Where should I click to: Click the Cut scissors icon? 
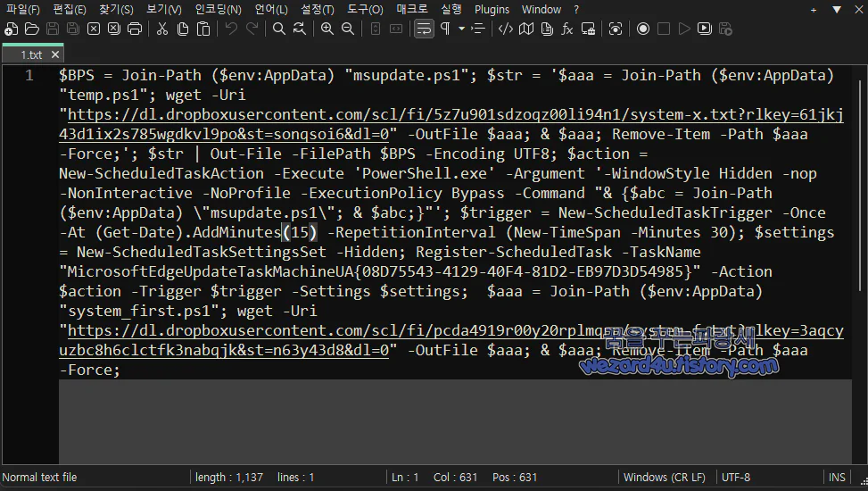tap(162, 29)
